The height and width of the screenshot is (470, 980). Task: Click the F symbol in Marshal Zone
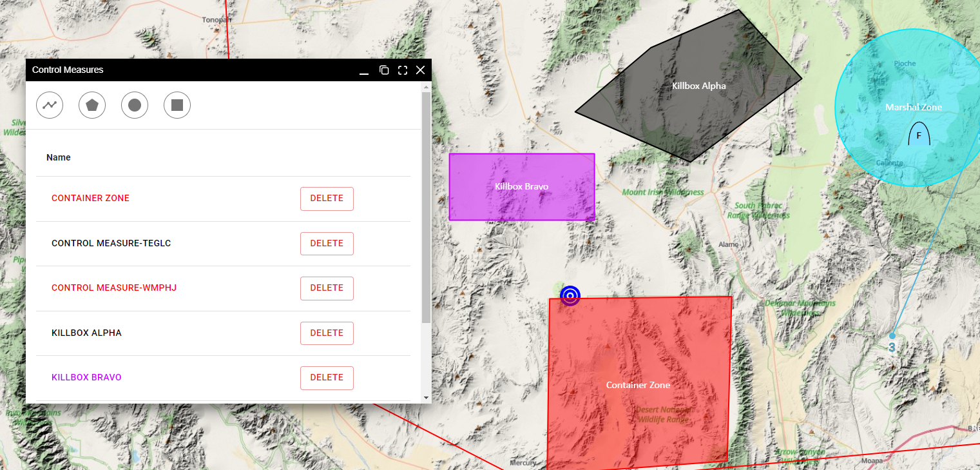[919, 134]
